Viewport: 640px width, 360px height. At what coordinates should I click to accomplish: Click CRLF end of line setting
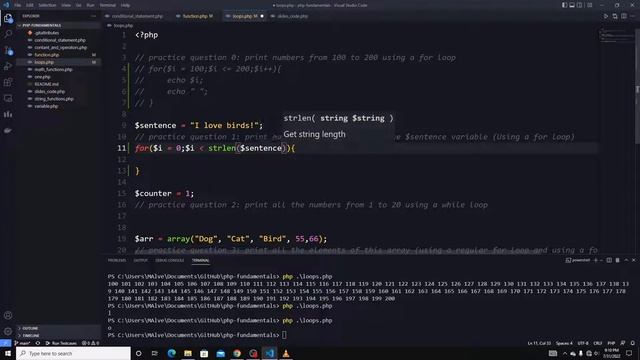tap(598, 343)
